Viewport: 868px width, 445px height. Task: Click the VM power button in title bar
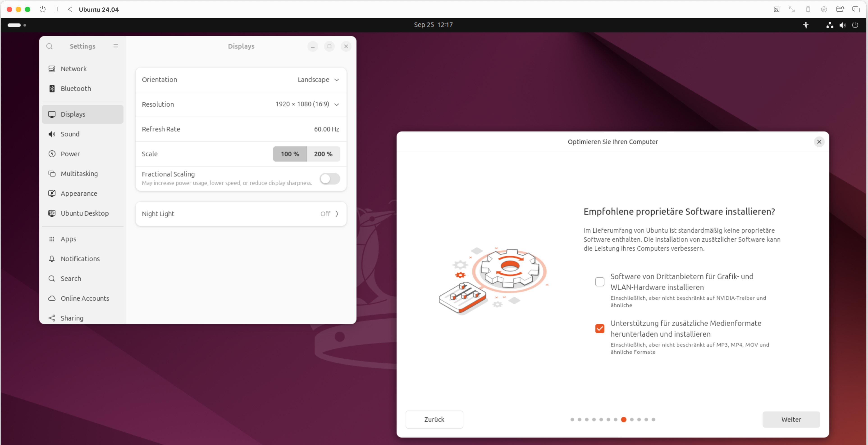pos(42,9)
